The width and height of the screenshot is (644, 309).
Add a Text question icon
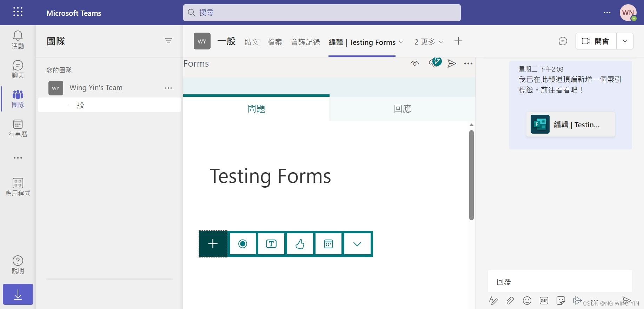pyautogui.click(x=271, y=244)
